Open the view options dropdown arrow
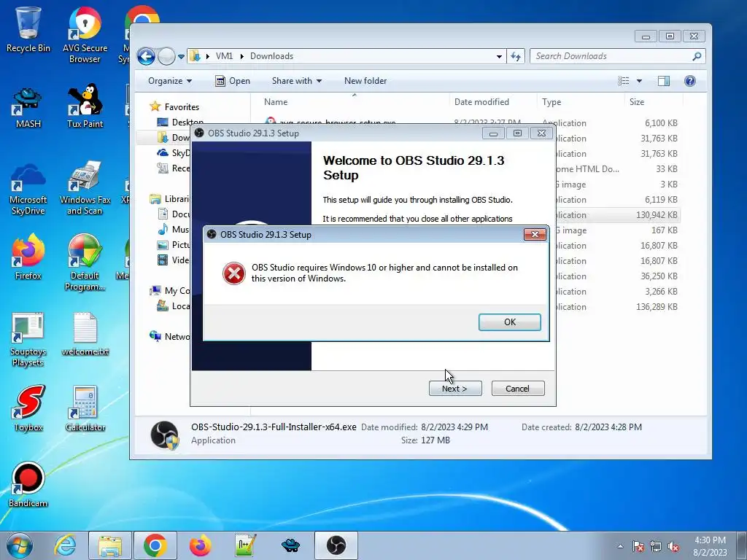The image size is (747, 560). point(639,81)
